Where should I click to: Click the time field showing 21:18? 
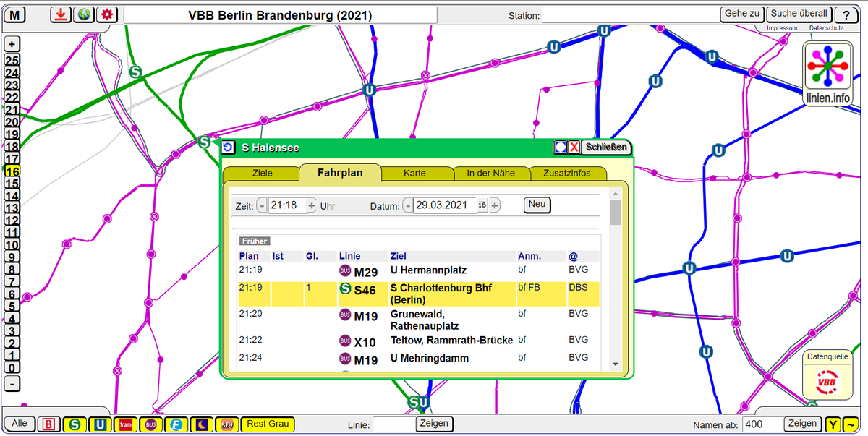click(286, 205)
